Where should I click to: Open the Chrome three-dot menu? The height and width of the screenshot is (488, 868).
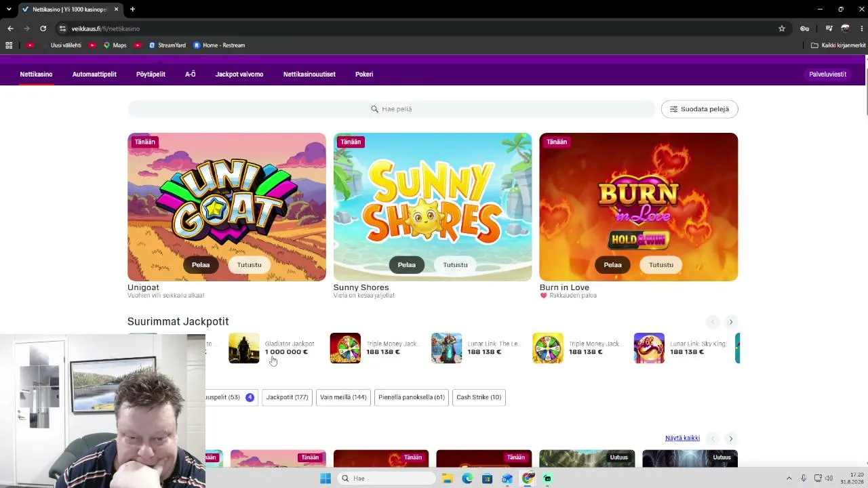[862, 28]
